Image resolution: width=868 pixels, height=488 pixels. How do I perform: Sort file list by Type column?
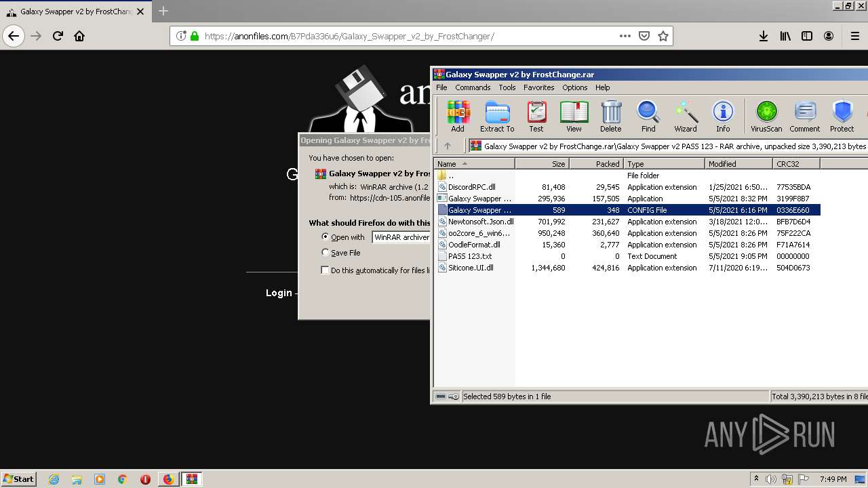click(x=664, y=163)
